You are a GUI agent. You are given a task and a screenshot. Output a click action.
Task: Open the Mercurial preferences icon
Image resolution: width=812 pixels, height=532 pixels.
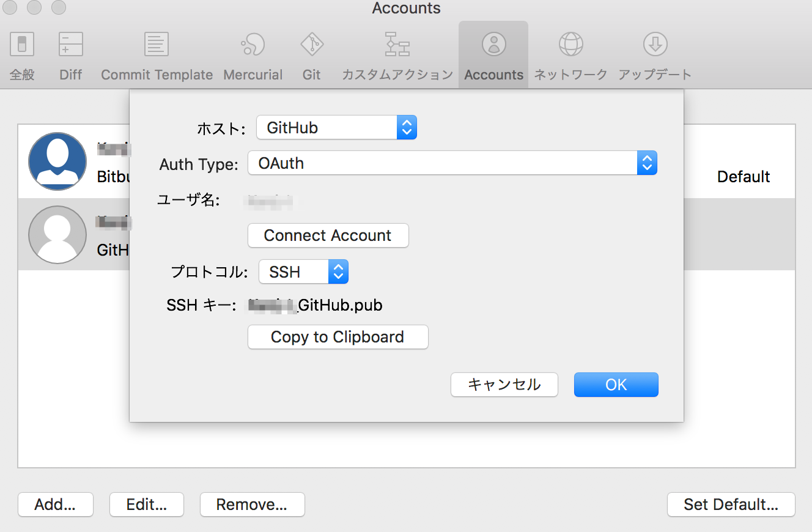253,45
